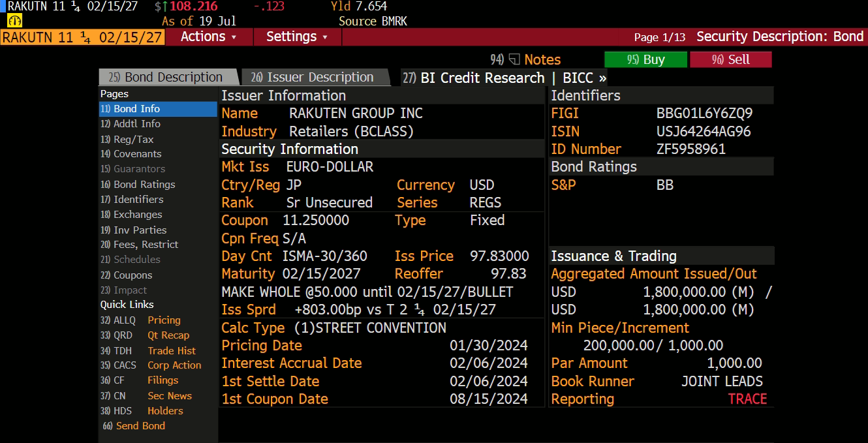The image size is (868, 443).
Task: Click issuer name RAKUTEN GROUP INC
Action: (x=356, y=114)
